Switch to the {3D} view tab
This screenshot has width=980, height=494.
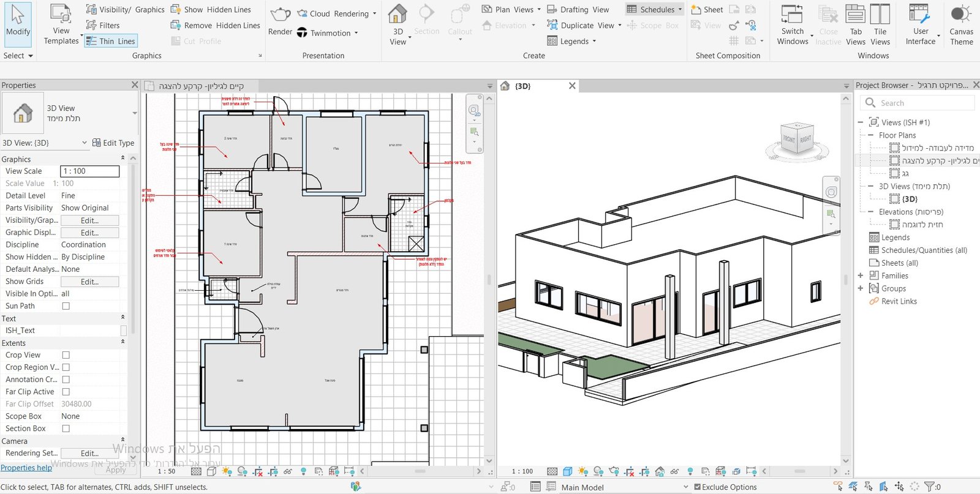pyautogui.click(x=522, y=86)
